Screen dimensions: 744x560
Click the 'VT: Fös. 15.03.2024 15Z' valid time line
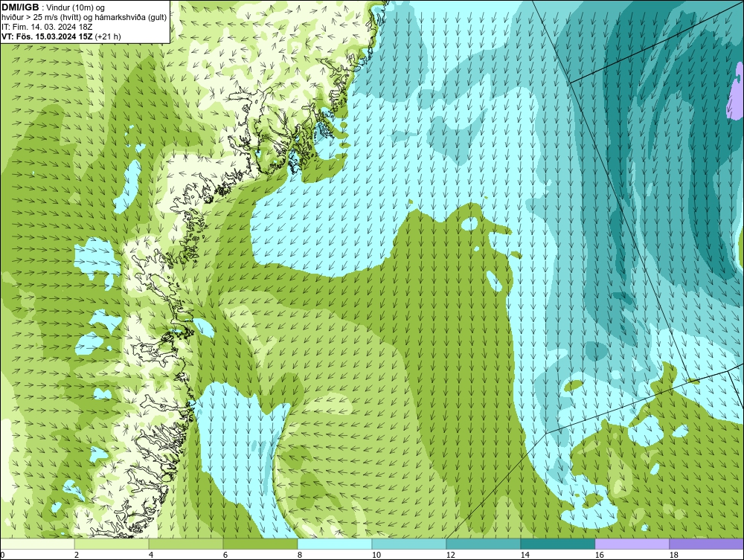[61, 36]
